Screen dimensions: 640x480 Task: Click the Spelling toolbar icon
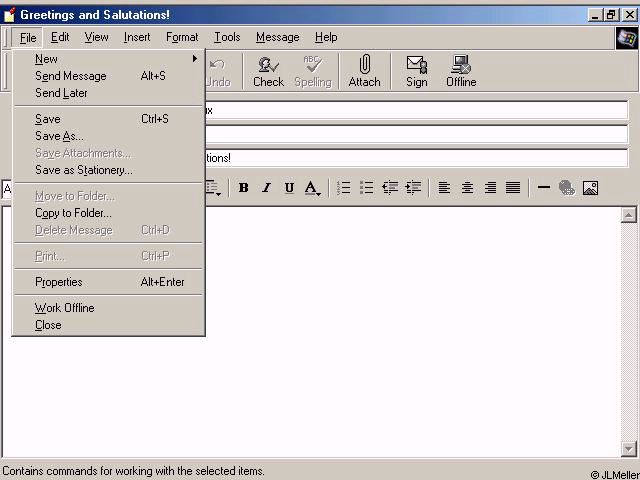(x=313, y=71)
